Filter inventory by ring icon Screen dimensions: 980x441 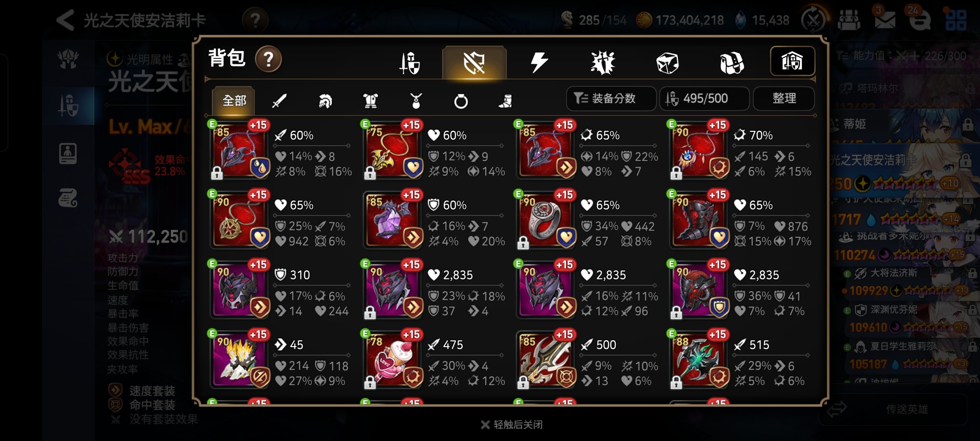pos(461,101)
